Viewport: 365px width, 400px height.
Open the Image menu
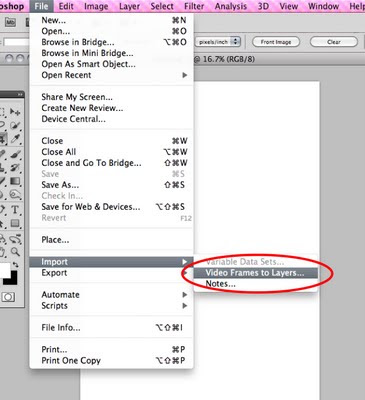pos(96,6)
